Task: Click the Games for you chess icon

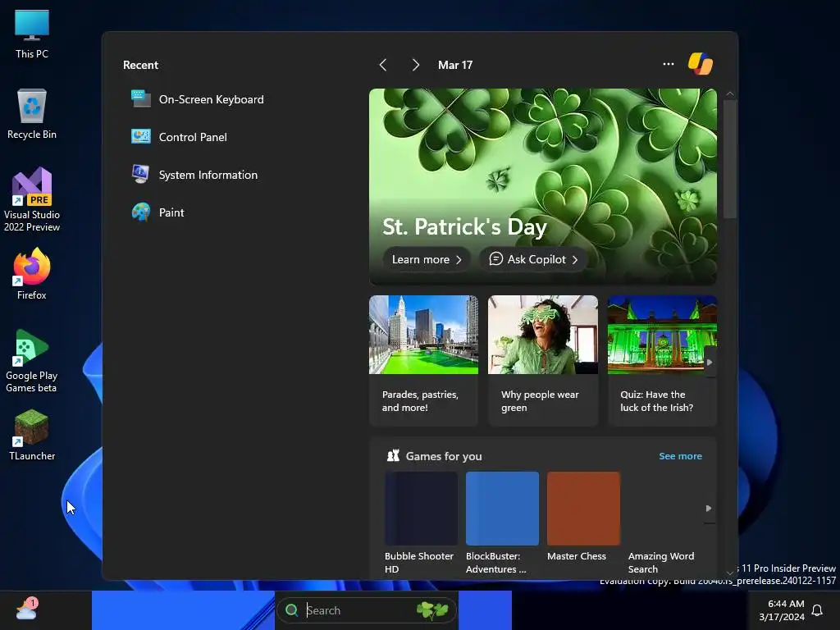Action: [393, 456]
